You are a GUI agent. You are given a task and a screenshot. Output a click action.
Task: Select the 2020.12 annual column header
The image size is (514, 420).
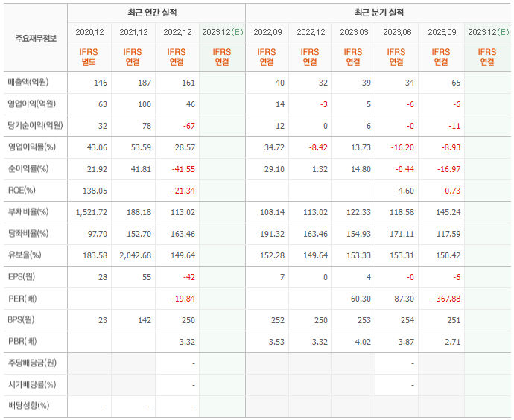[89, 32]
